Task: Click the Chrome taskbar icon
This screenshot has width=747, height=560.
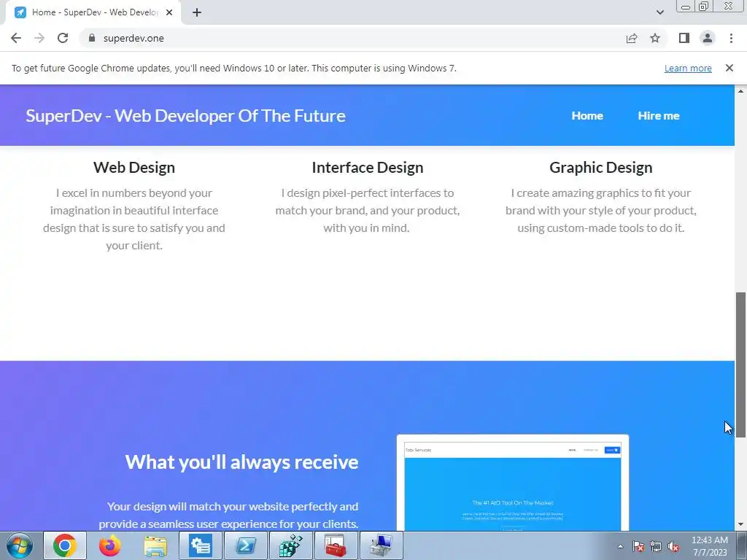Action: (65, 545)
